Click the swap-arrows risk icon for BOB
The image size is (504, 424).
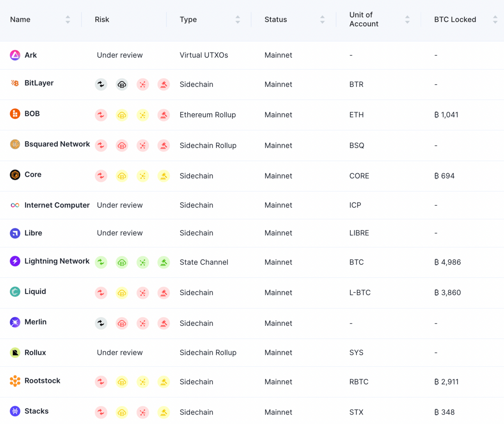[101, 115]
